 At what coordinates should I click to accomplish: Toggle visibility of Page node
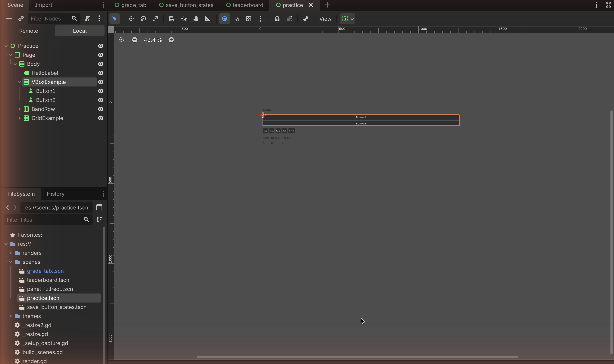click(x=101, y=55)
